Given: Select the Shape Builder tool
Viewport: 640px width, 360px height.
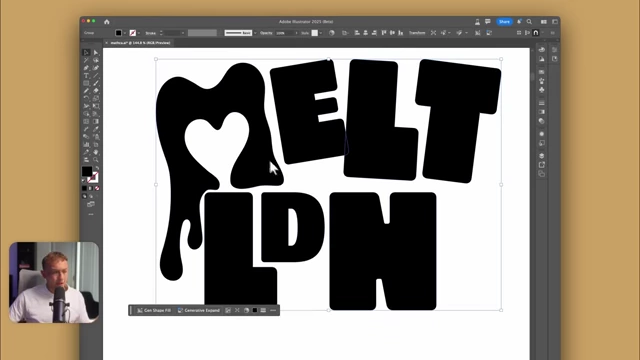Looking at the screenshot, I should pos(86,114).
